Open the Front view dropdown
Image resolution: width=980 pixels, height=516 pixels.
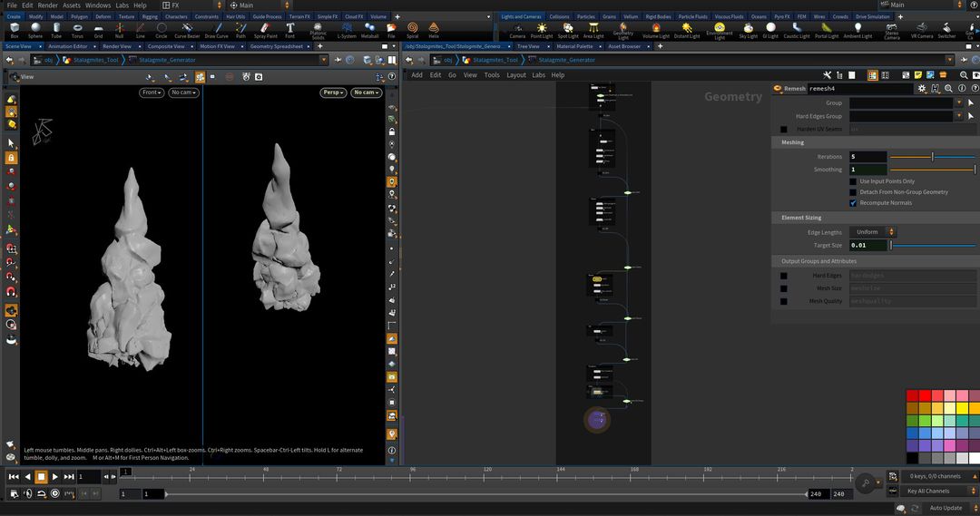152,92
